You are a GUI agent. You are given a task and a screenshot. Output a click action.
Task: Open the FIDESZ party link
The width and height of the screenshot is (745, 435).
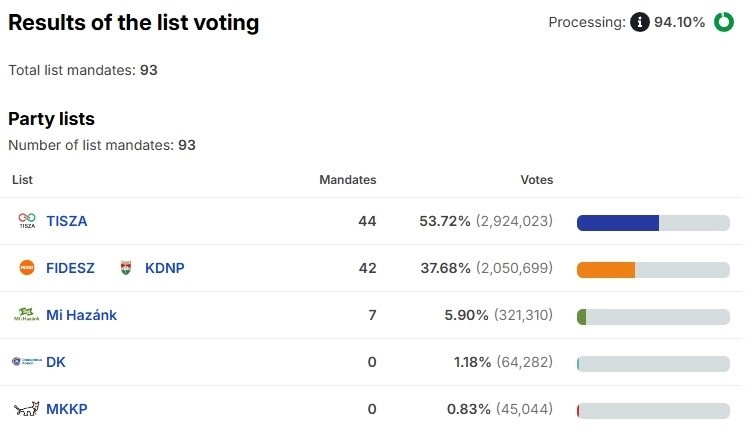pos(70,268)
